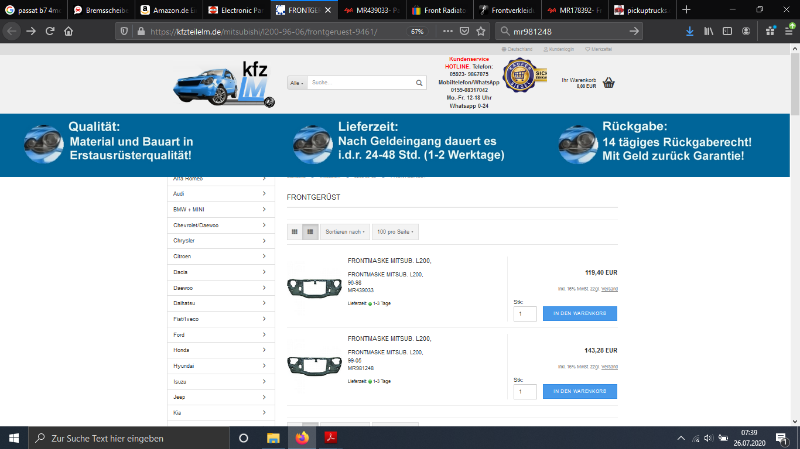The width and height of the screenshot is (800, 449).
Task: Switch to Bremsscheibe tab
Action: click(x=101, y=10)
